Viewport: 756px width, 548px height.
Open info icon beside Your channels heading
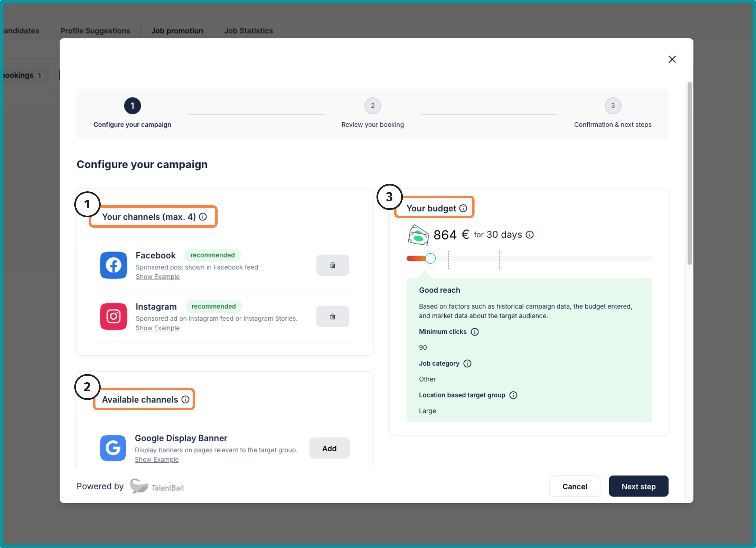click(203, 217)
